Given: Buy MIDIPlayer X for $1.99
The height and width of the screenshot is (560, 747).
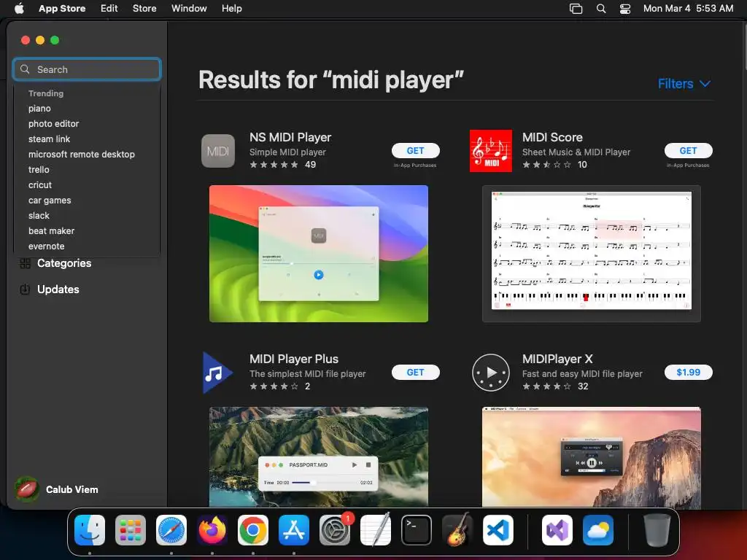Looking at the screenshot, I should 689,373.
